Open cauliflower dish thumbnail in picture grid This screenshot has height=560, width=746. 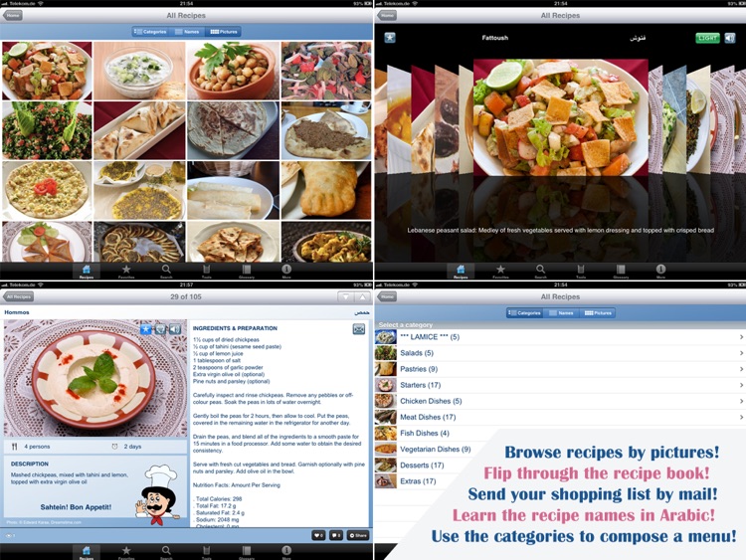click(326, 242)
